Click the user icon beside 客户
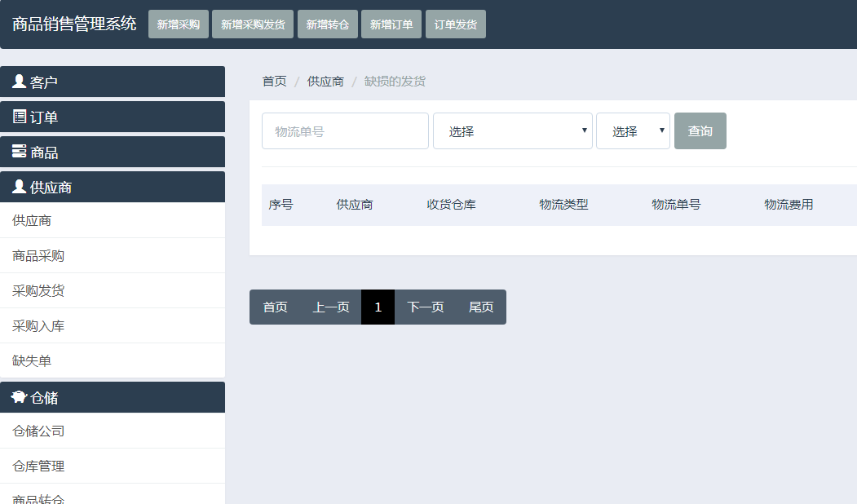This screenshot has width=857, height=504. tap(20, 82)
